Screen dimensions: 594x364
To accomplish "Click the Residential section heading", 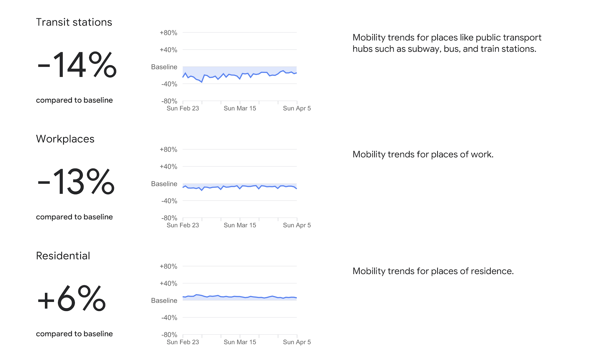I will click(x=63, y=256).
